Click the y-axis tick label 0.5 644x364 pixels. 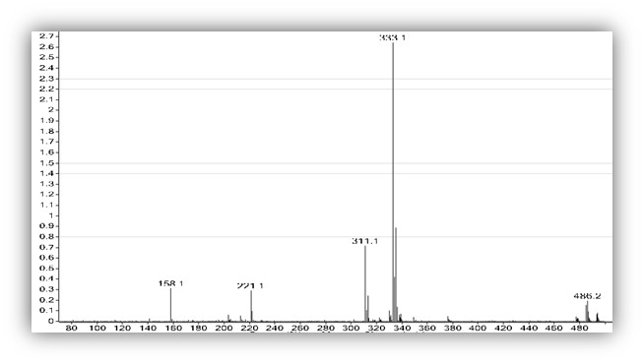[46, 269]
